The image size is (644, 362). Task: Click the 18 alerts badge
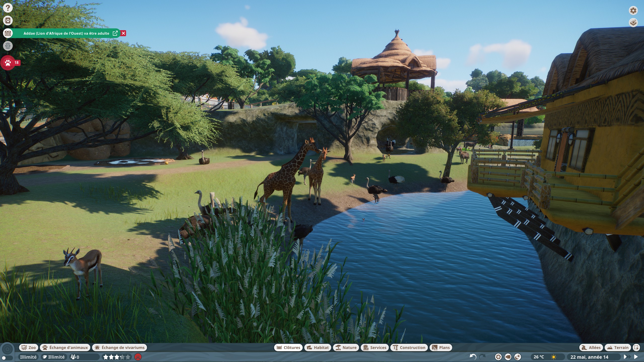pos(17,63)
